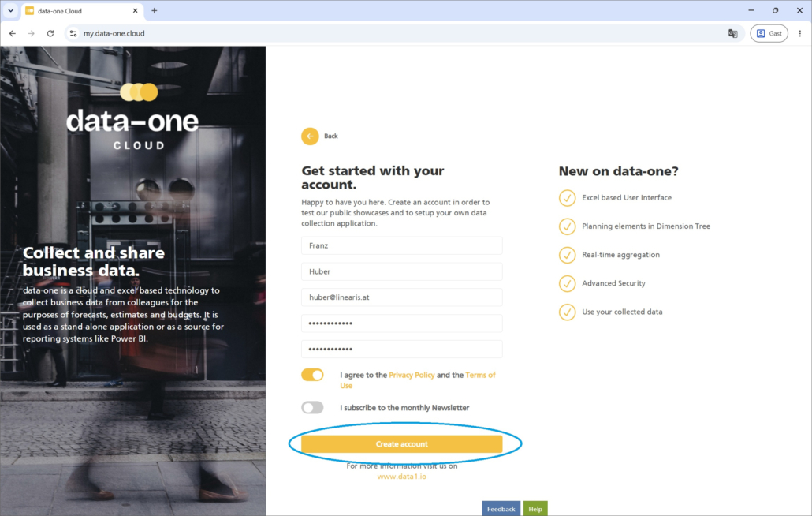Click the last name field containing Huber
812x516 pixels.
pyautogui.click(x=402, y=271)
